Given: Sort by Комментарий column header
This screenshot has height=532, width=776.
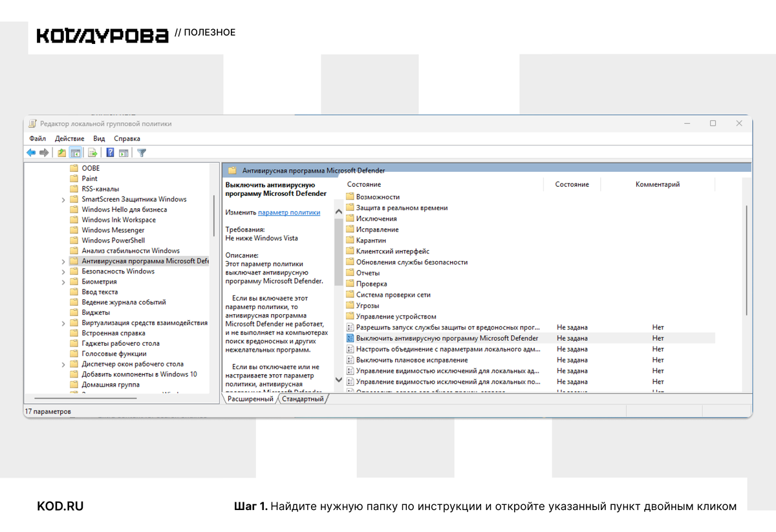Looking at the screenshot, I should [x=658, y=184].
